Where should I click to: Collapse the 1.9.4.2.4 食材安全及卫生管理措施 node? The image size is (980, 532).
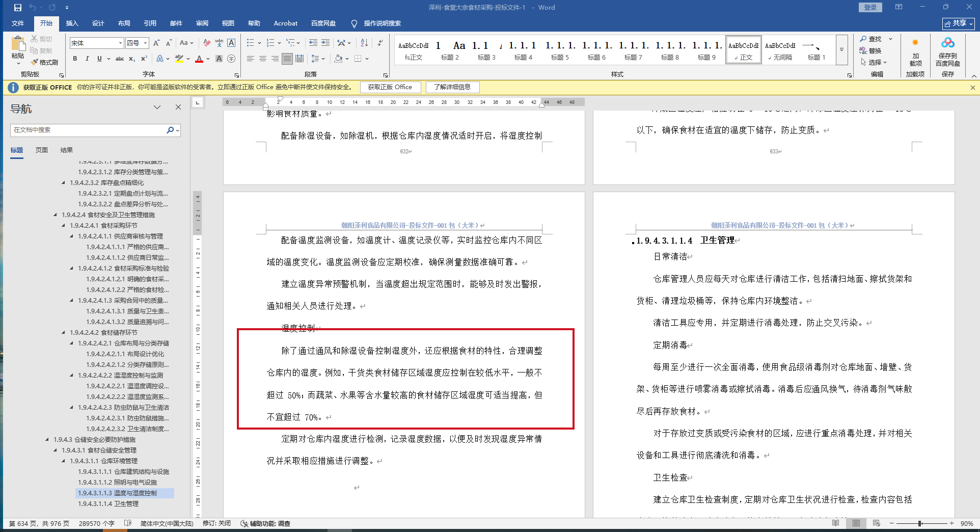click(x=56, y=215)
